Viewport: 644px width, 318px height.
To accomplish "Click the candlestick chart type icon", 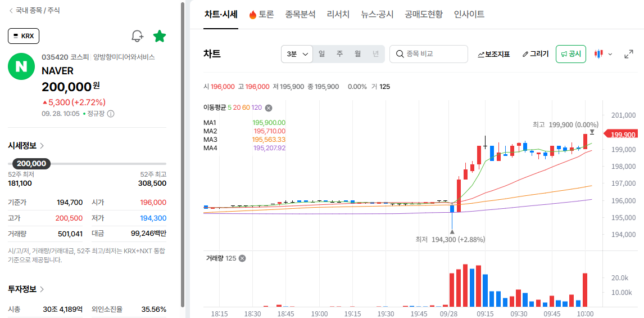I will tap(599, 54).
